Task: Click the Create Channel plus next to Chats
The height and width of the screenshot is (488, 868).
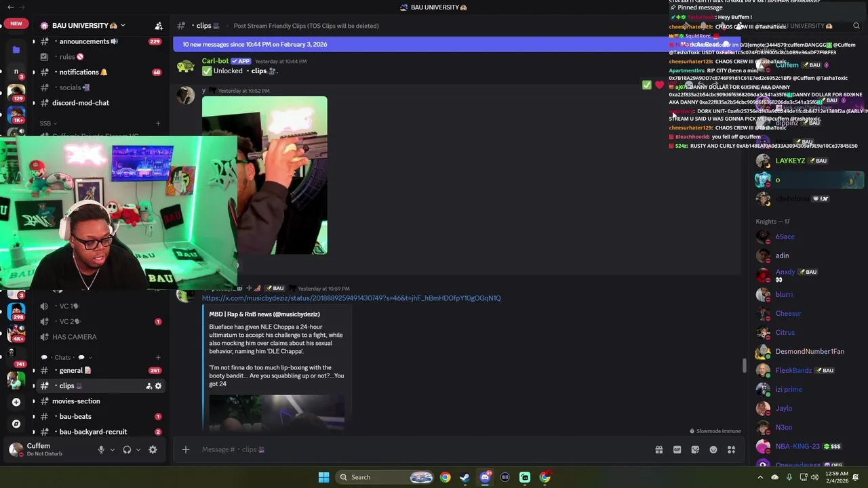Action: (x=158, y=357)
